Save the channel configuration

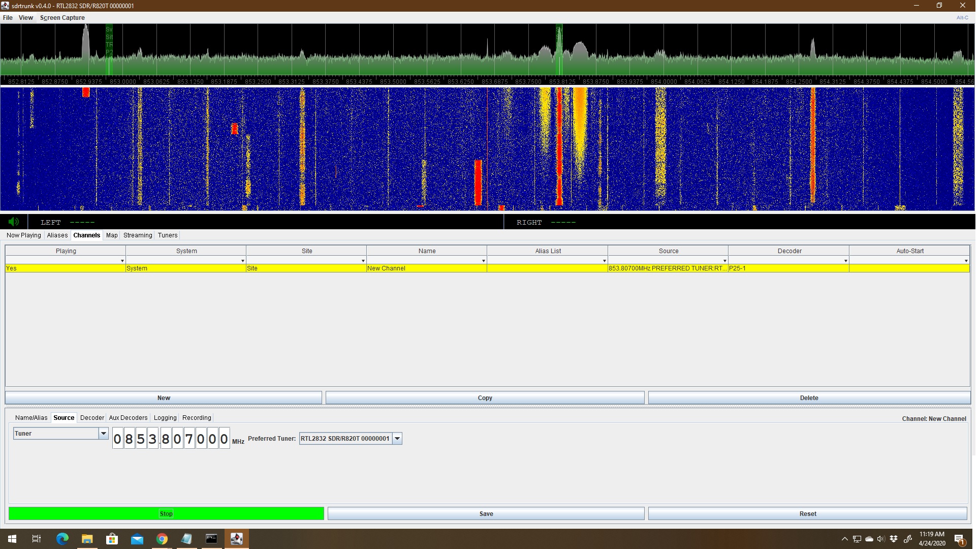485,513
